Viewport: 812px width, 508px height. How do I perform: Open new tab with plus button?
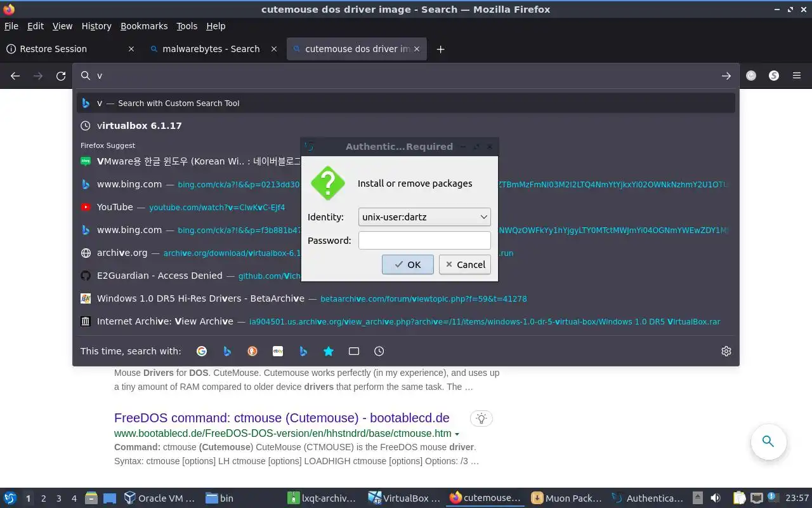pos(440,49)
